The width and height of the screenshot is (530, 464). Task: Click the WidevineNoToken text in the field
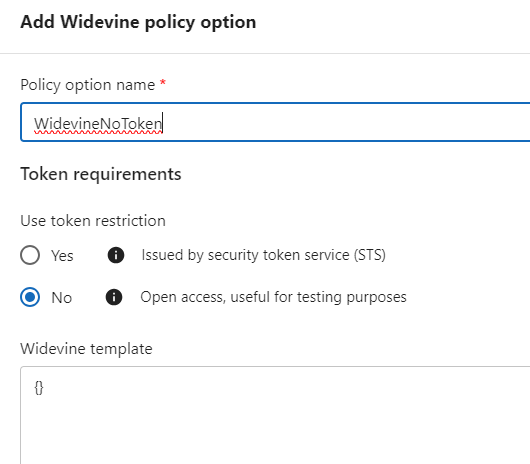98,124
